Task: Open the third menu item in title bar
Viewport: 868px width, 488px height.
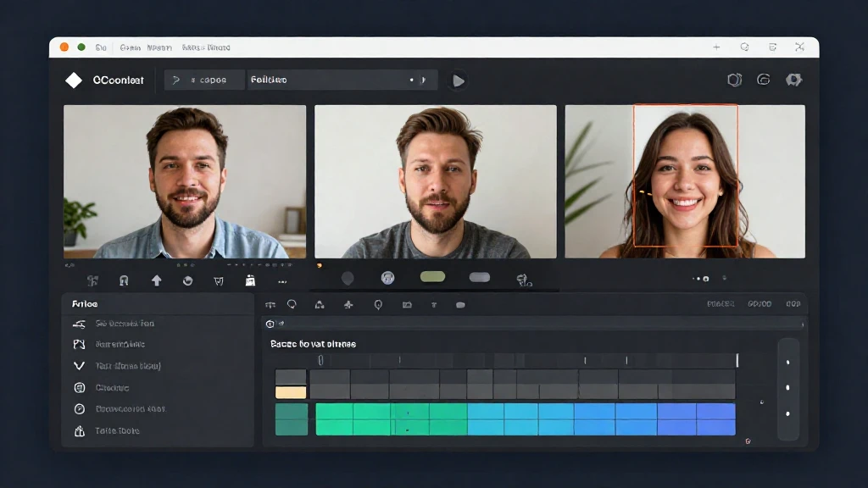Action: (159, 47)
